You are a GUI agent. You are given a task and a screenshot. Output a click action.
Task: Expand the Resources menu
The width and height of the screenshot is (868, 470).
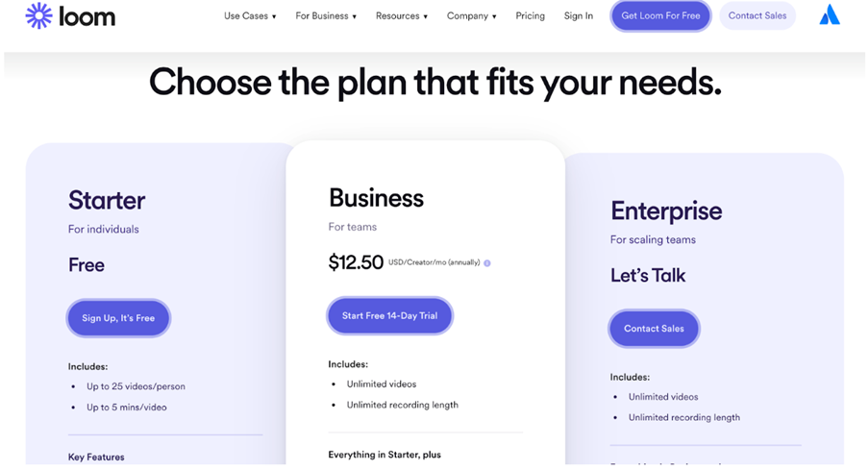coord(402,16)
